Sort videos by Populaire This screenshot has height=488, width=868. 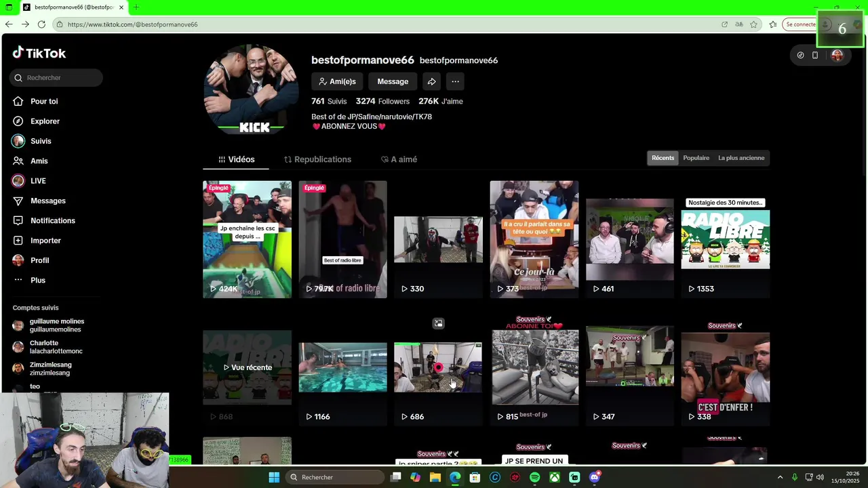(x=696, y=158)
